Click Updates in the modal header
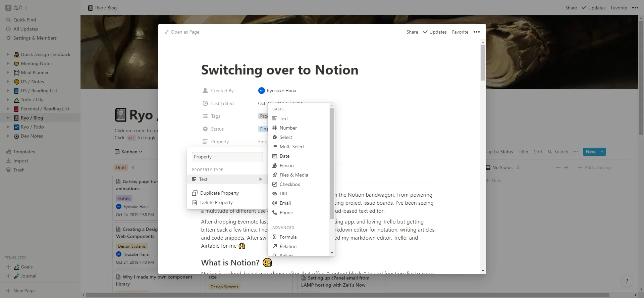 point(435,32)
